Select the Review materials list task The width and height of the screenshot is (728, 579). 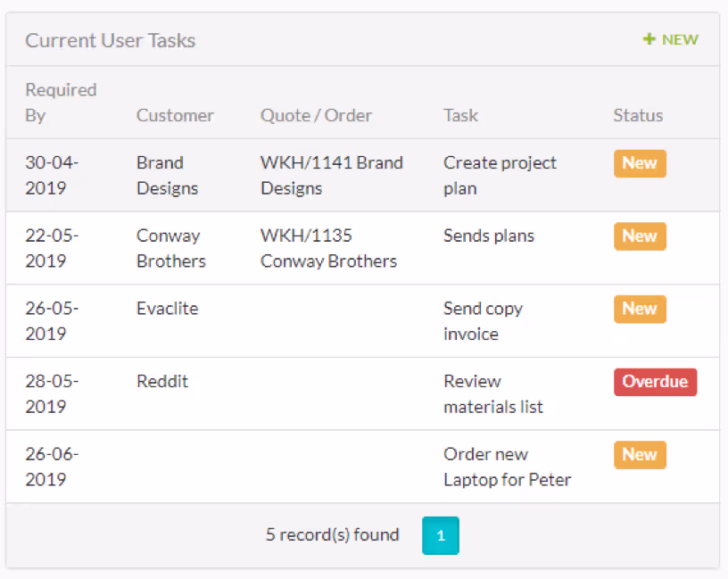point(493,393)
